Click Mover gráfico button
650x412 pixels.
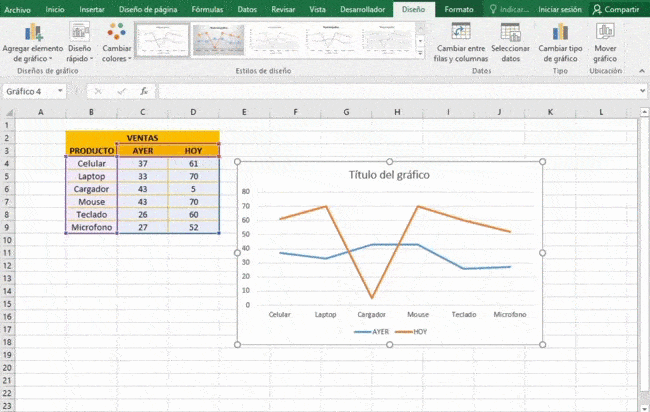(605, 42)
